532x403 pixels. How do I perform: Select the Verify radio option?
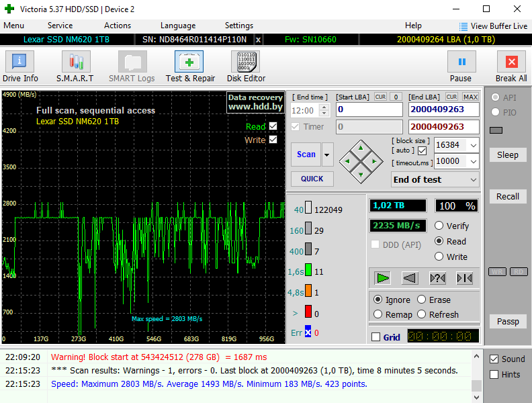coord(439,226)
